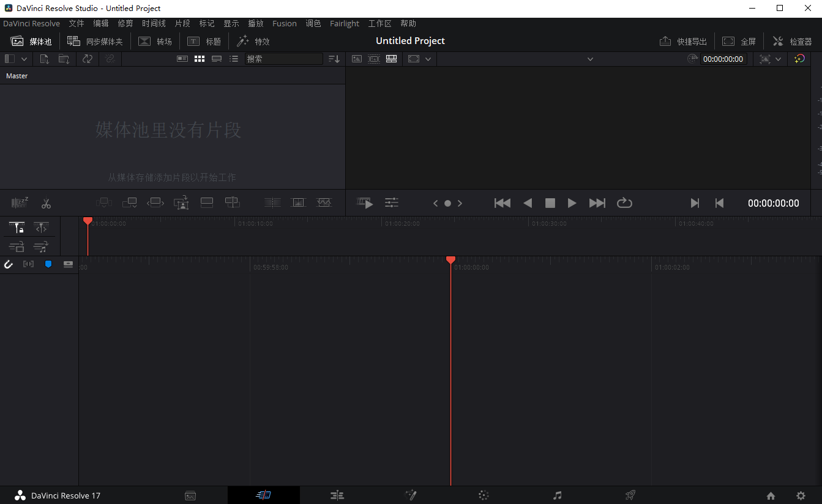Click the import media file icon
This screenshot has height=504, width=822.
tap(45, 59)
